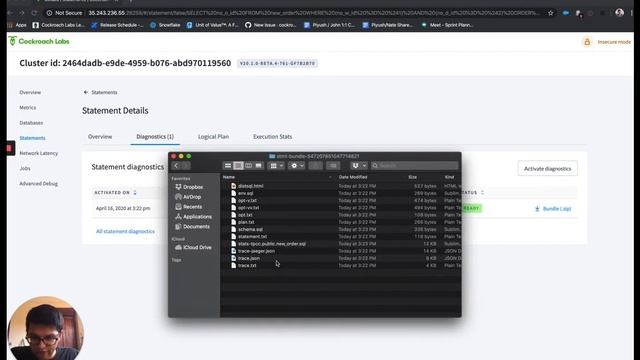640x360 pixels.
Task: Select the schema.sql file
Action: coord(250,229)
